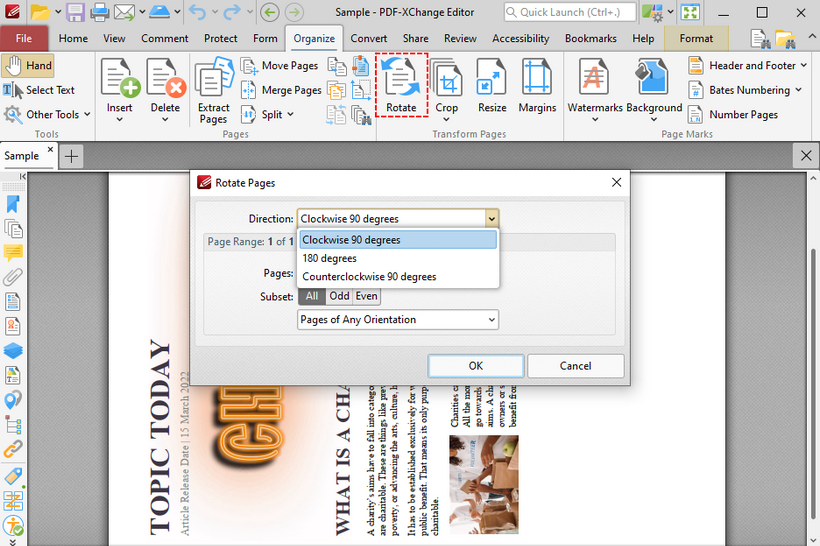820x546 pixels.
Task: Open Pages of Any Orientation dropdown
Action: tap(398, 320)
